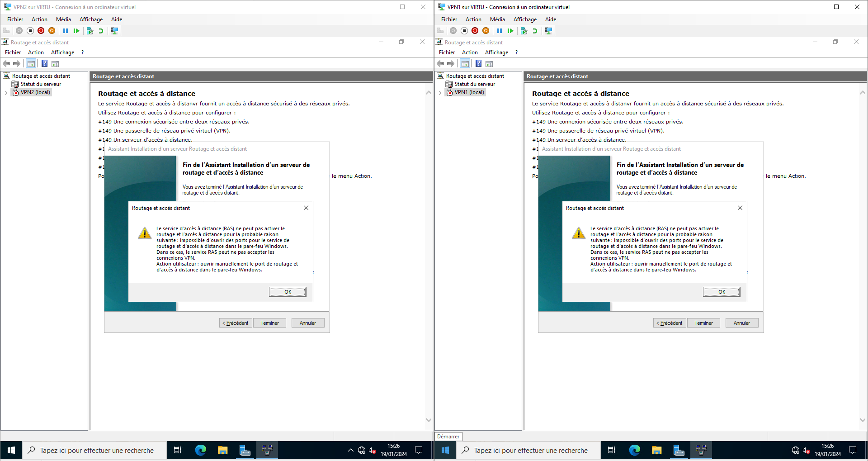The image size is (868, 461).
Task: Click the blue help icon in VPN2 console toolbar
Action: 45,63
